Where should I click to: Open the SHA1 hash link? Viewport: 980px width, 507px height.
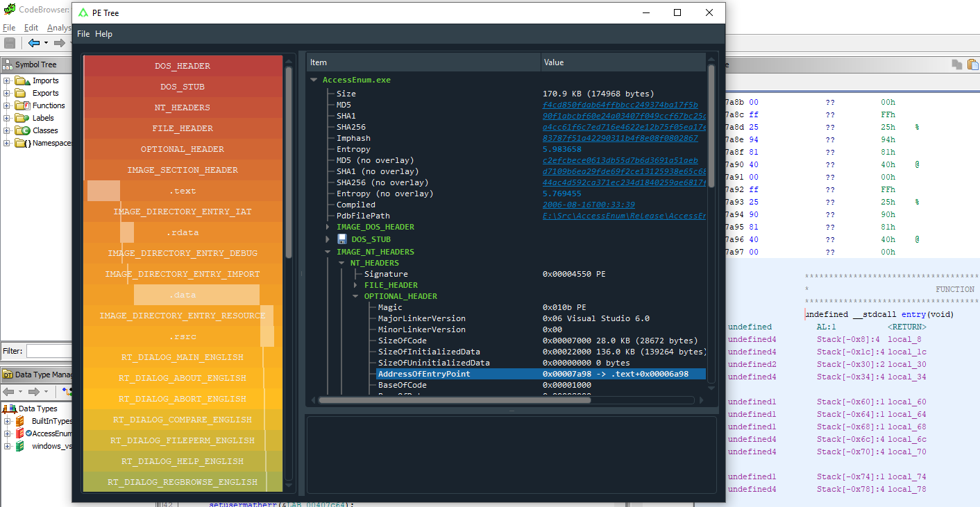624,116
